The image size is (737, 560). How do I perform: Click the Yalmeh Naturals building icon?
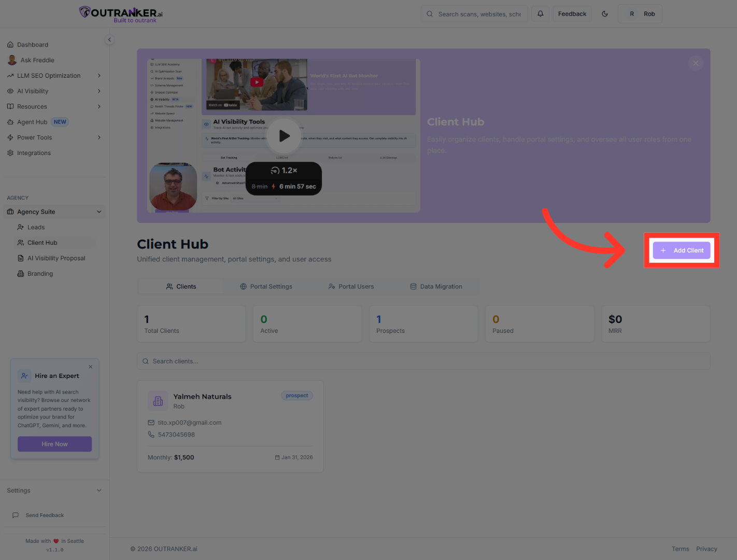(158, 401)
